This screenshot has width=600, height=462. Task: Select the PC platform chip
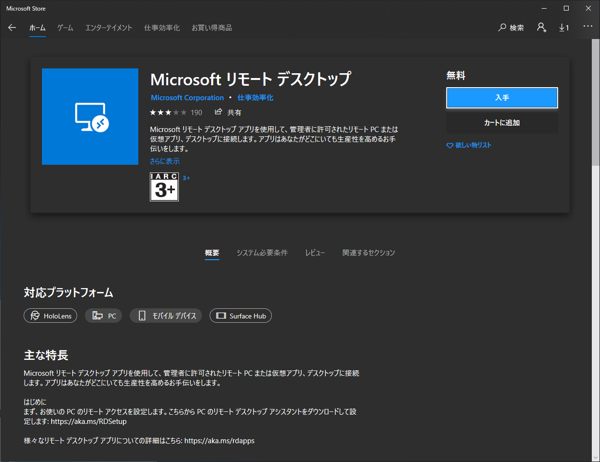[103, 316]
